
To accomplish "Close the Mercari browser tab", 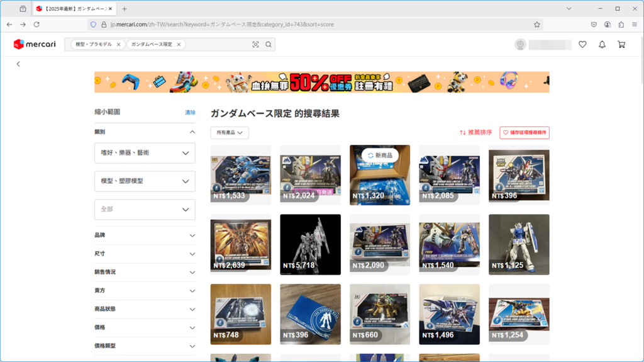I will click(110, 9).
